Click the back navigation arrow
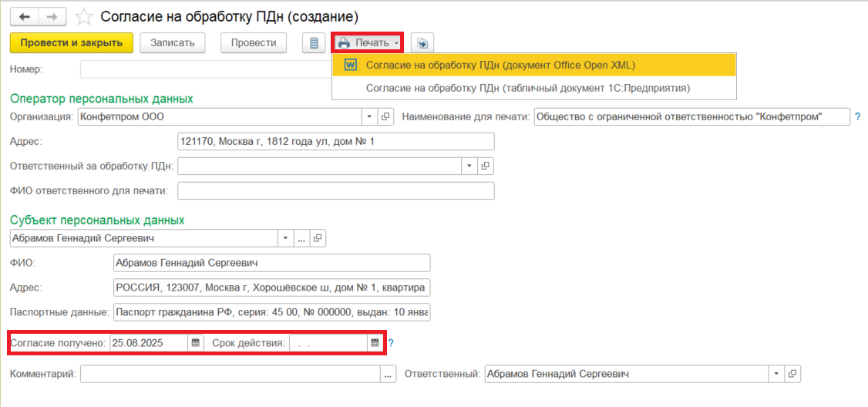The height and width of the screenshot is (407, 868). coord(25,16)
